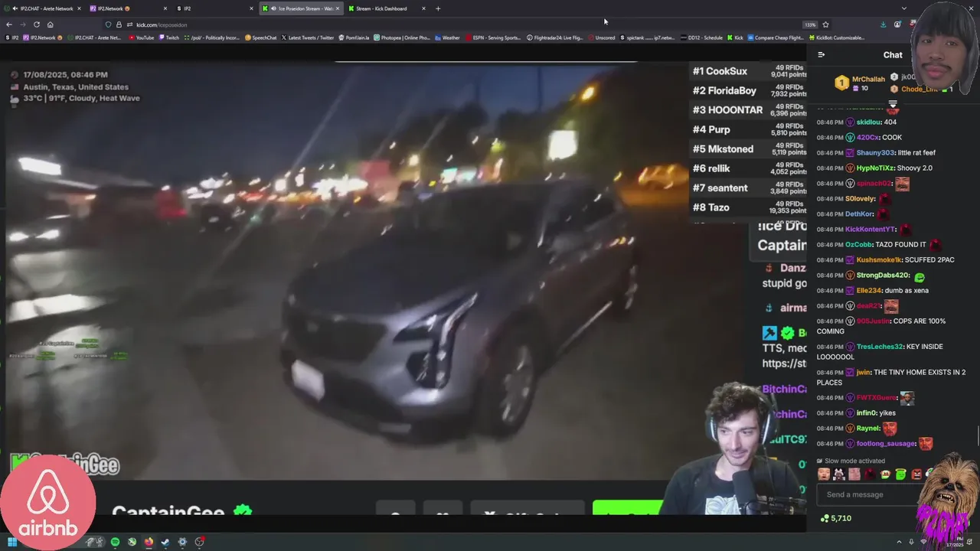Open the Twitch bookmark
980x551 pixels.
(169, 37)
